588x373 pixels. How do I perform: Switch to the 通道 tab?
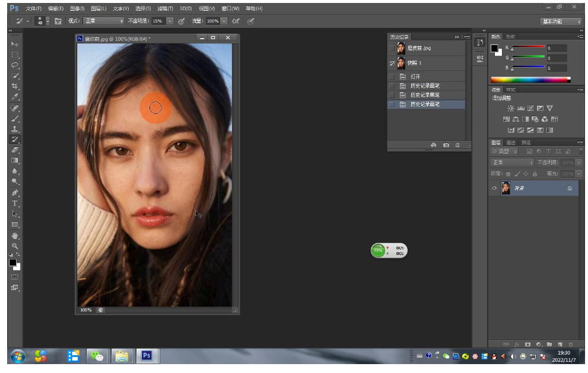point(511,142)
